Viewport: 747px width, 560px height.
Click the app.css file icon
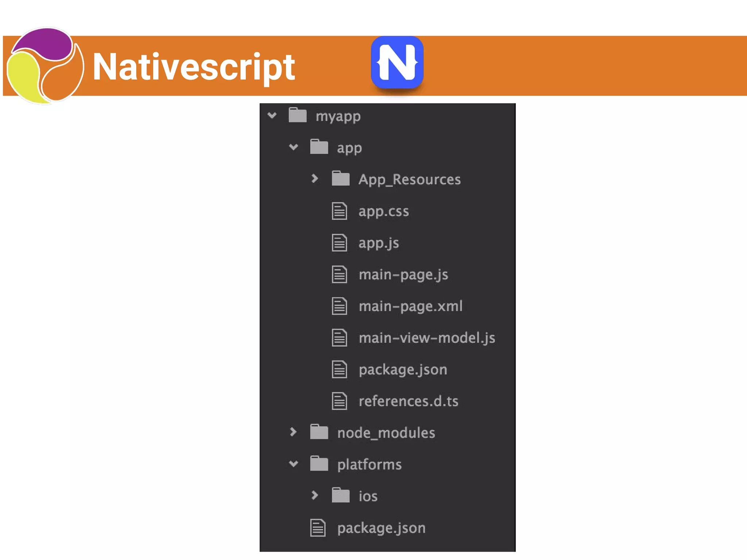(339, 211)
